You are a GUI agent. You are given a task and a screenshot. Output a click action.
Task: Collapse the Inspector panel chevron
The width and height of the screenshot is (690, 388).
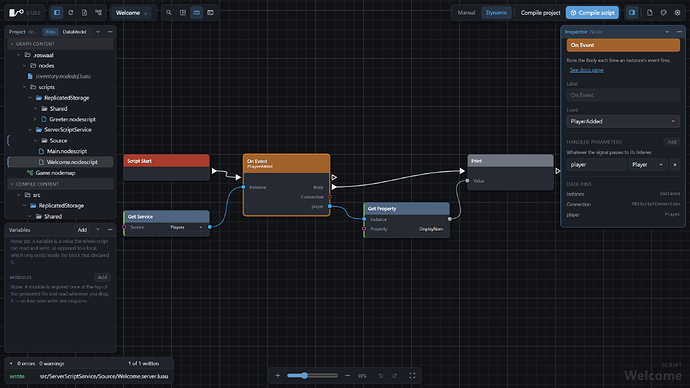[667, 32]
